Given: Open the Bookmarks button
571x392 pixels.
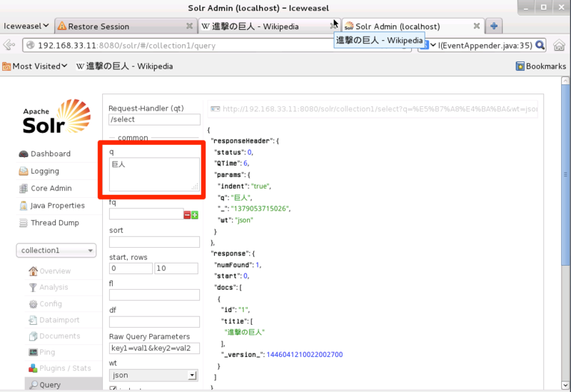Looking at the screenshot, I should (x=541, y=66).
